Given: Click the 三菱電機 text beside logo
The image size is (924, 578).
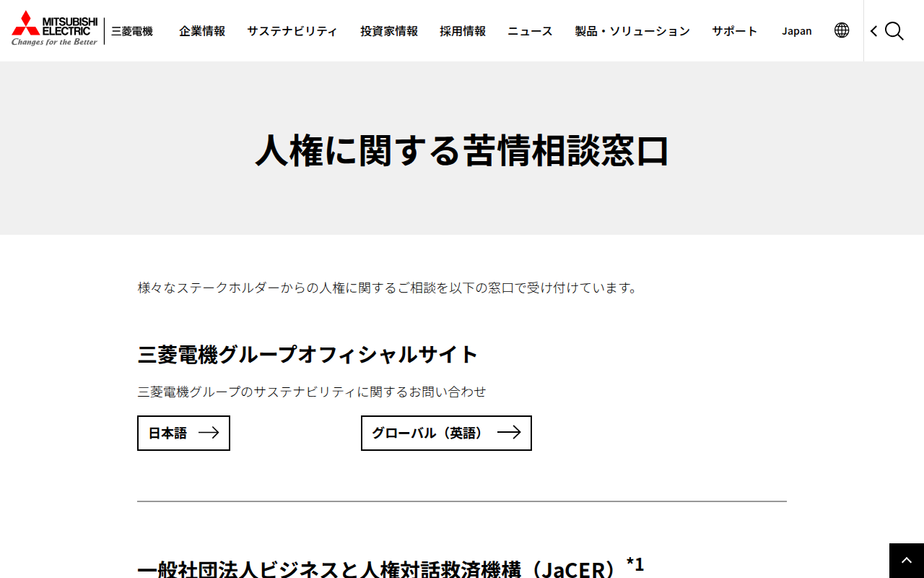Looking at the screenshot, I should tap(132, 31).
